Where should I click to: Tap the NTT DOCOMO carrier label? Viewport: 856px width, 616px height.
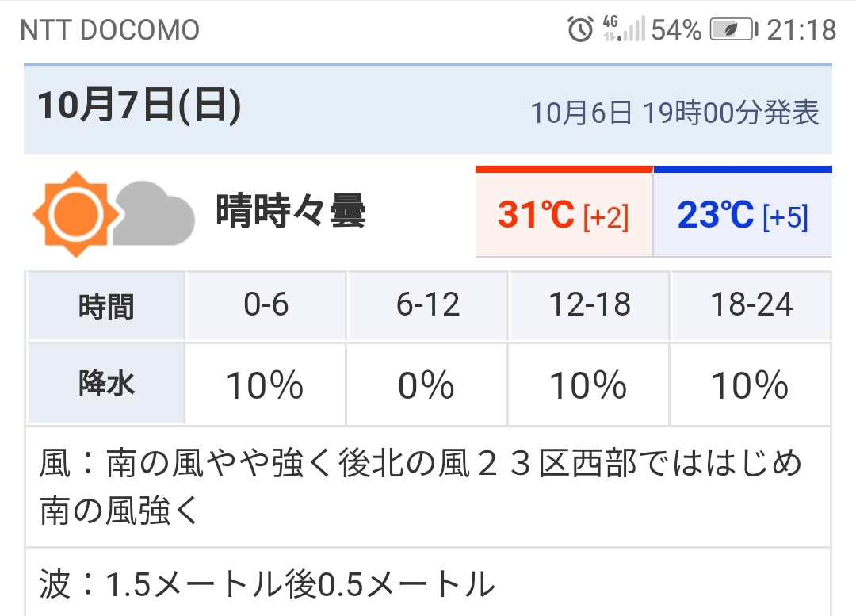(109, 30)
